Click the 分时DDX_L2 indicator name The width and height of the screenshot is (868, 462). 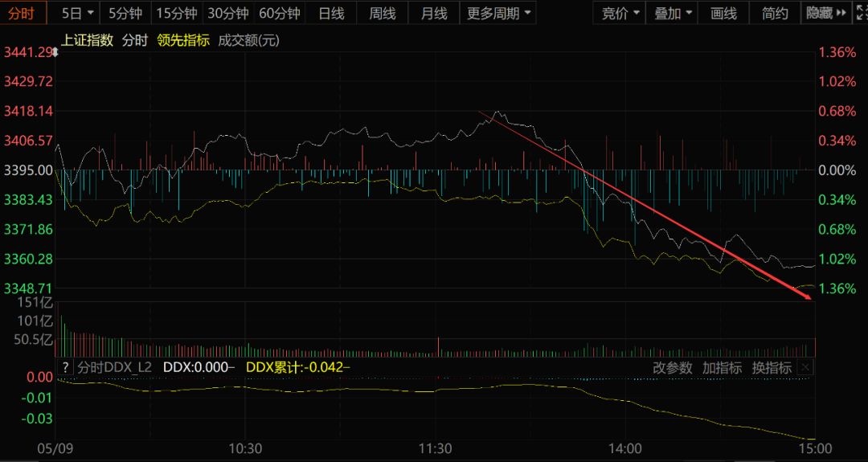tap(115, 367)
